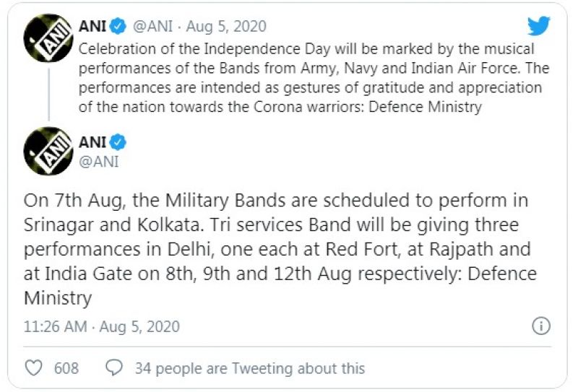
Task: Open the 11:26 AM · Aug 5, 2020 timestamp
Action: [x=102, y=326]
